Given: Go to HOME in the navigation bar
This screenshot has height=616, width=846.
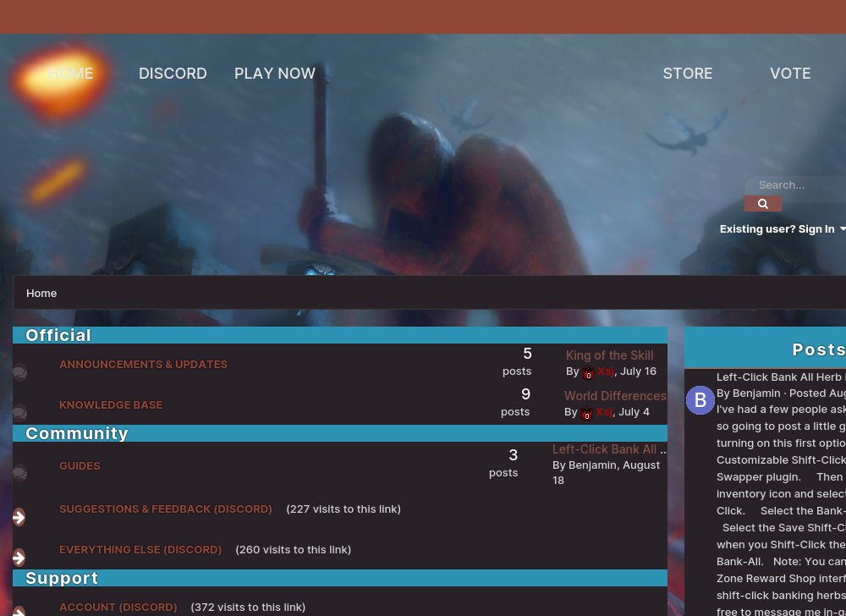Looking at the screenshot, I should 70,74.
